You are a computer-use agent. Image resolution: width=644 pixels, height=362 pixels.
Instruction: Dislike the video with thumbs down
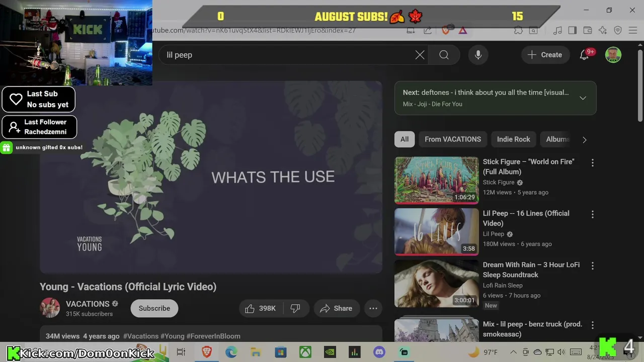click(295, 308)
